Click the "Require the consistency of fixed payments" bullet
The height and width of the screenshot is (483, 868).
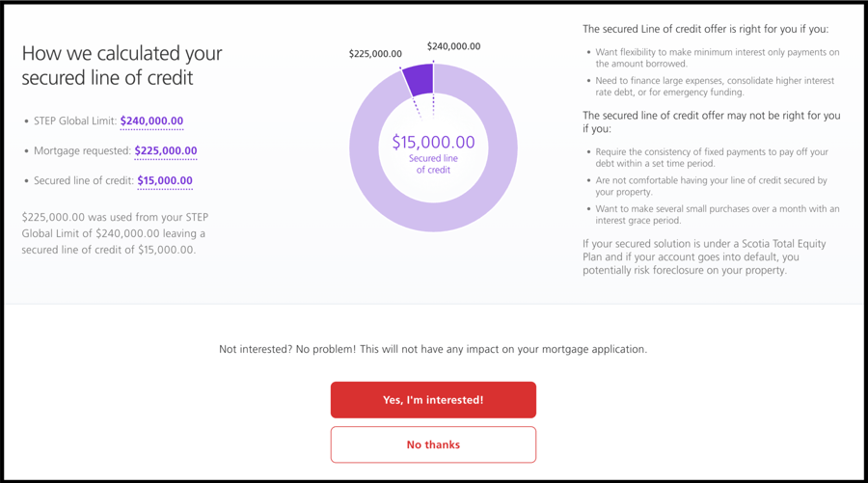tap(712, 158)
